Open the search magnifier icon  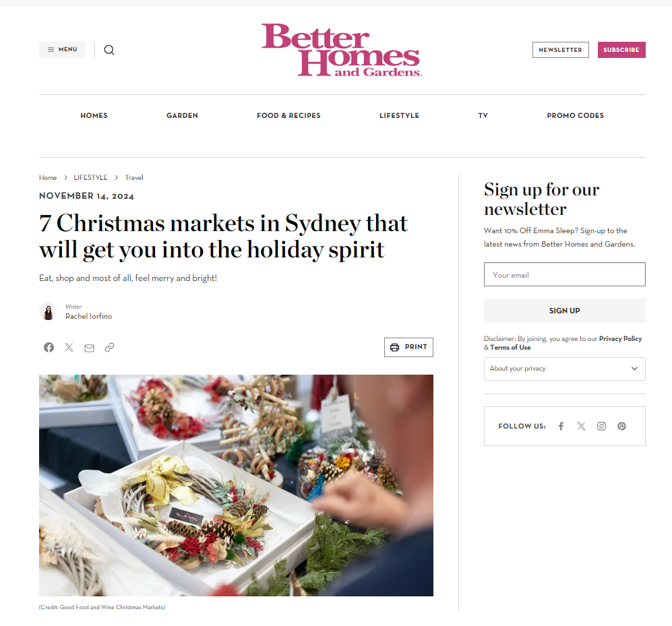point(109,50)
